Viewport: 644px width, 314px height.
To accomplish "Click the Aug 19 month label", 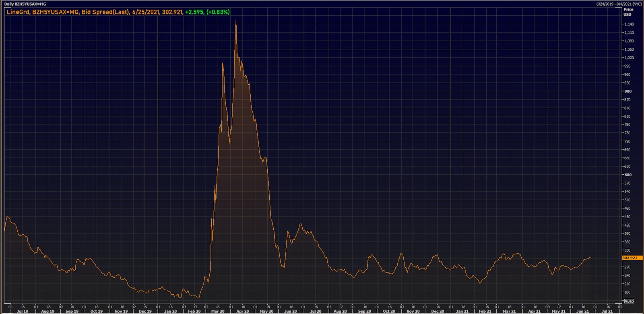I will click(47, 311).
